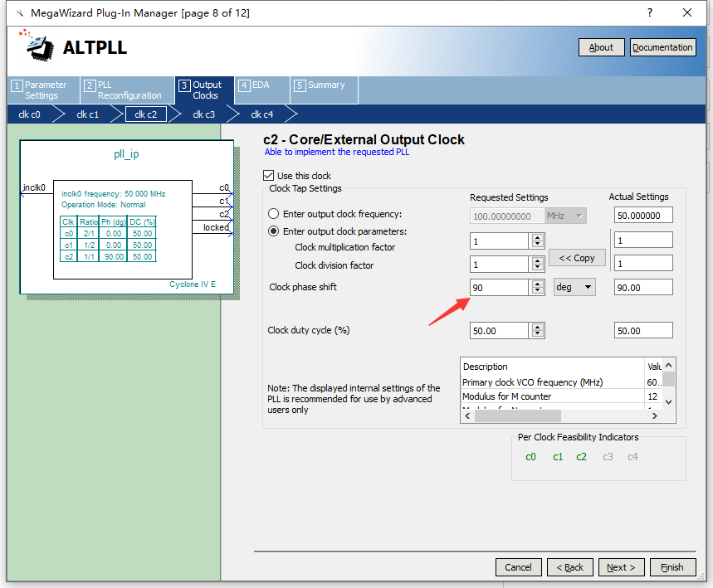Open the deg phase shift unit dropdown

[574, 287]
